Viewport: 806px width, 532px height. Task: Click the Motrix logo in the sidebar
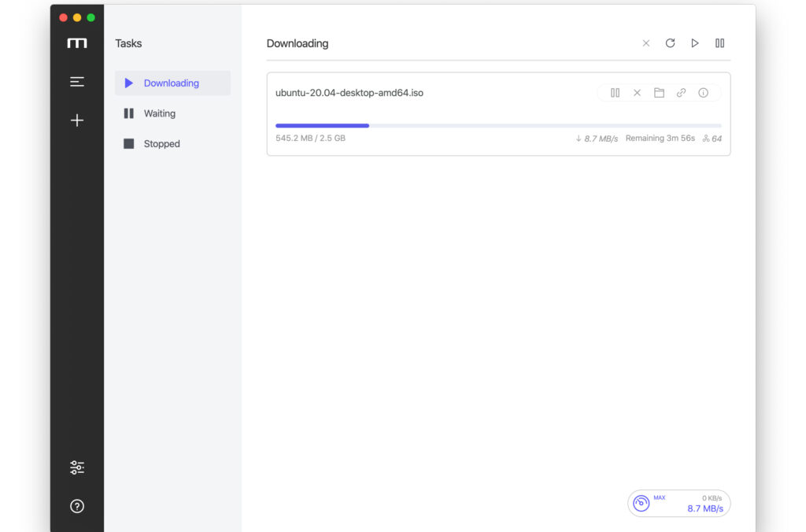(x=76, y=43)
